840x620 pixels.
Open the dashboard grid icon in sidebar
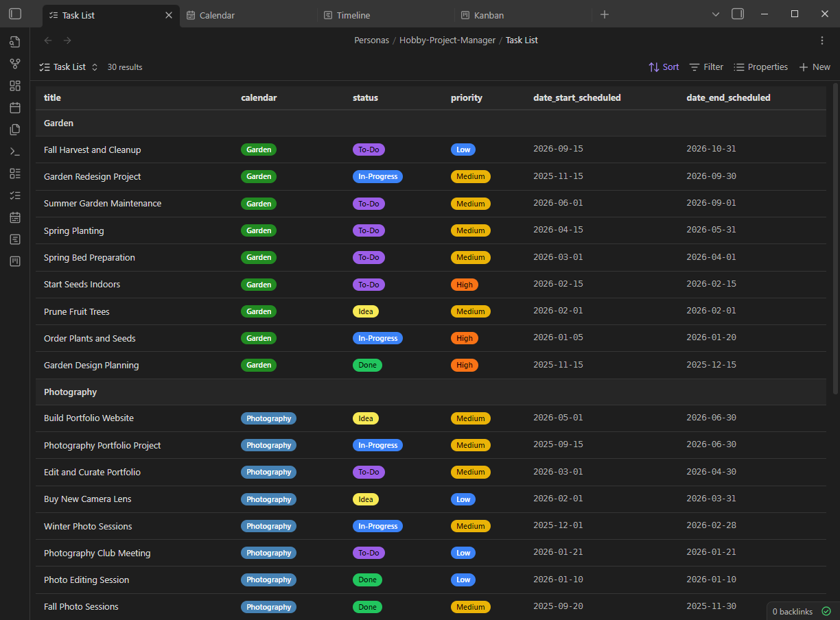14,85
